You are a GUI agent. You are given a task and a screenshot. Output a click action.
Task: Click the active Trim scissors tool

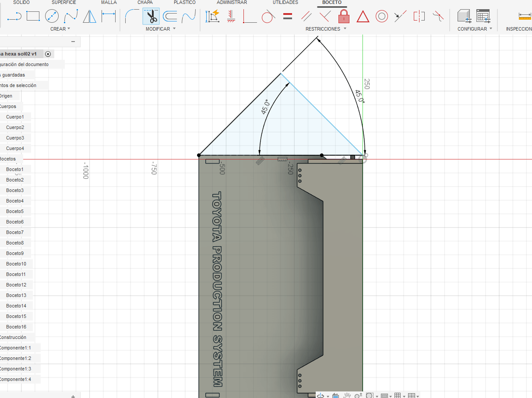pyautogui.click(x=151, y=17)
